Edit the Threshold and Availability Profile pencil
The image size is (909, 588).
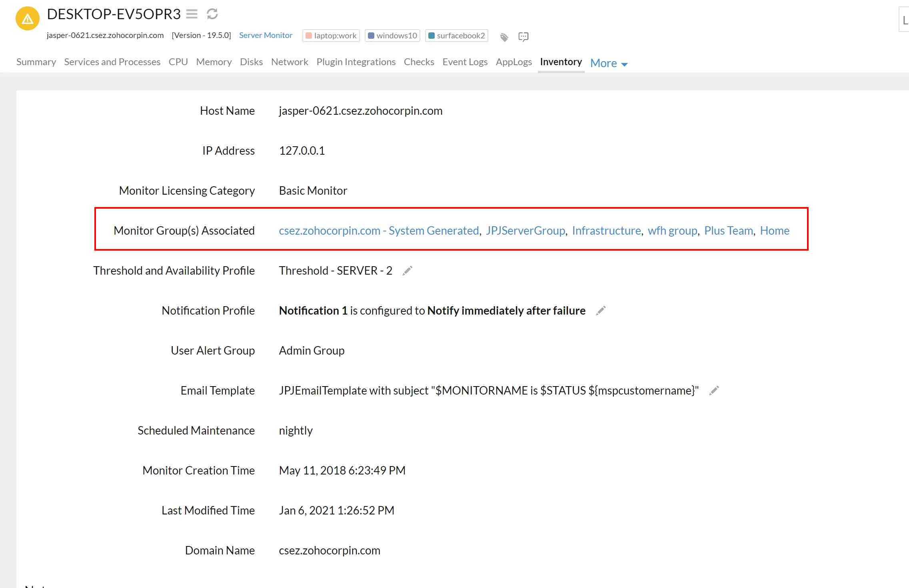(x=407, y=271)
